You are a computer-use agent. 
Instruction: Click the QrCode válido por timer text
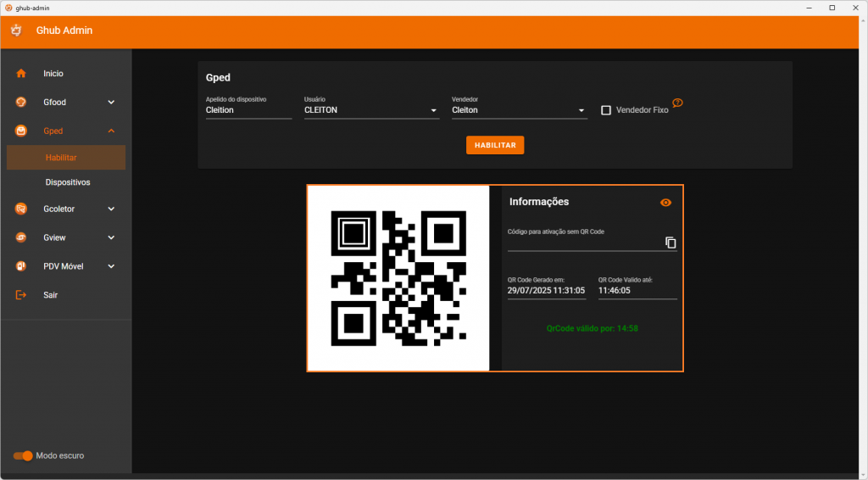point(593,328)
